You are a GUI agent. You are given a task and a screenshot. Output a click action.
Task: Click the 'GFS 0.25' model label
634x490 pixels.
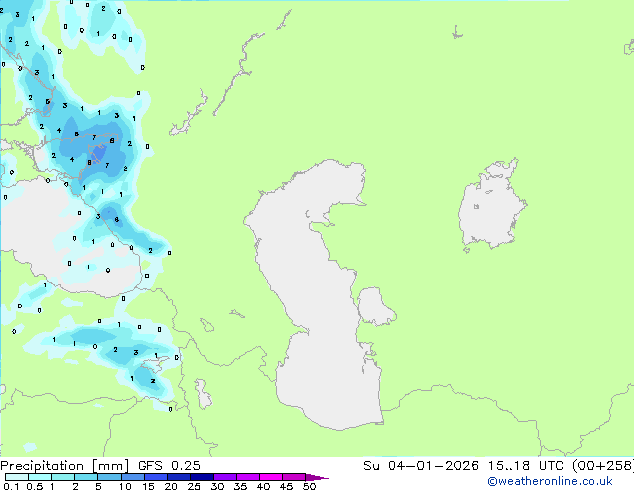click(x=169, y=466)
